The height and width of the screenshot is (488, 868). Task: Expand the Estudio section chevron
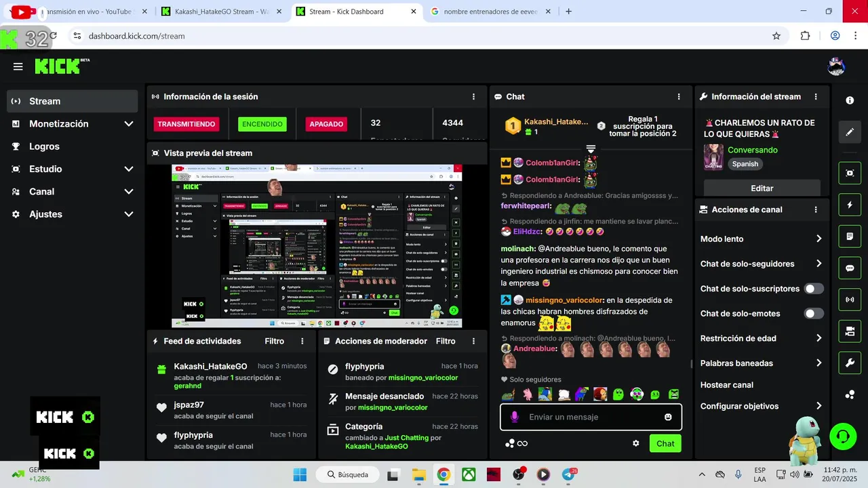(129, 169)
